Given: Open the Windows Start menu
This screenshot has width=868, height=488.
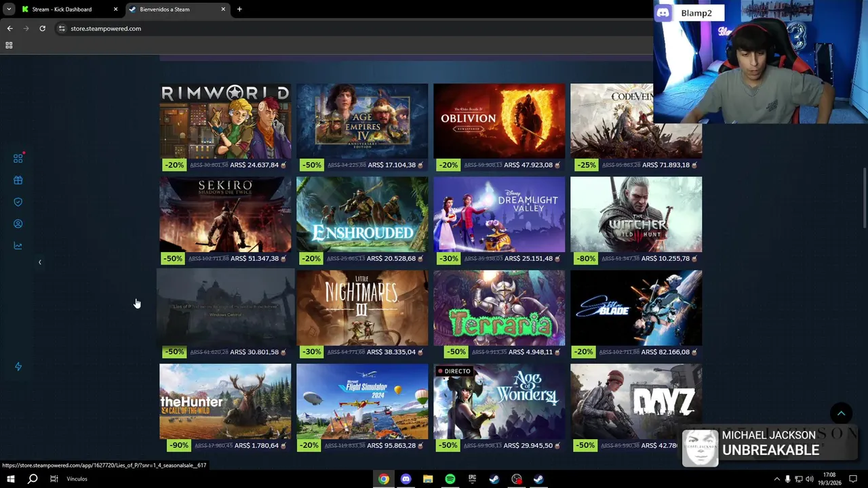Looking at the screenshot, I should click(10, 479).
